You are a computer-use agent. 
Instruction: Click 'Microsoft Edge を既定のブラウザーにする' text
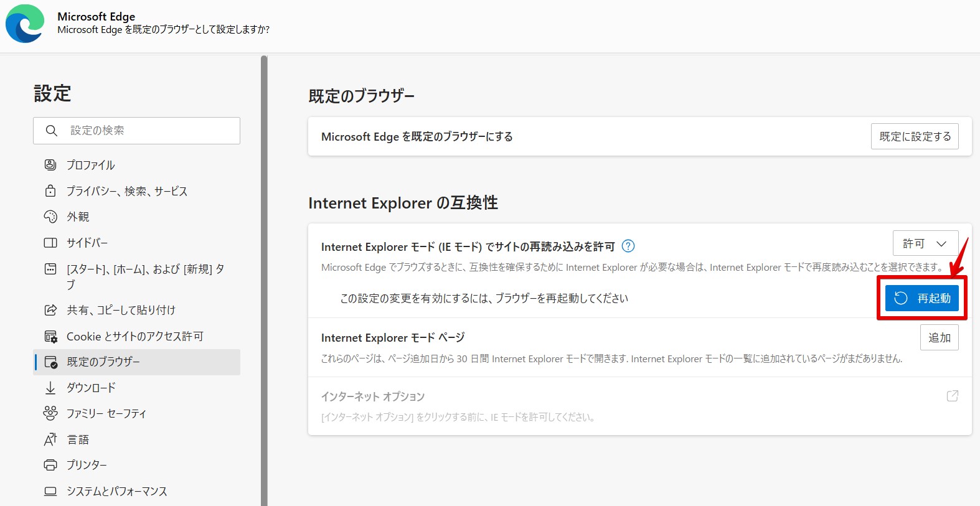[x=417, y=136]
